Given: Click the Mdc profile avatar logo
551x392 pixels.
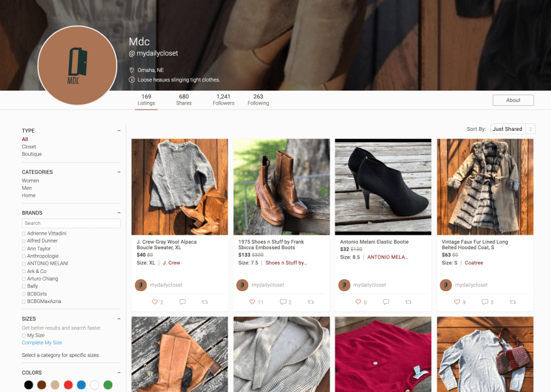Looking at the screenshot, I should click(x=78, y=66).
